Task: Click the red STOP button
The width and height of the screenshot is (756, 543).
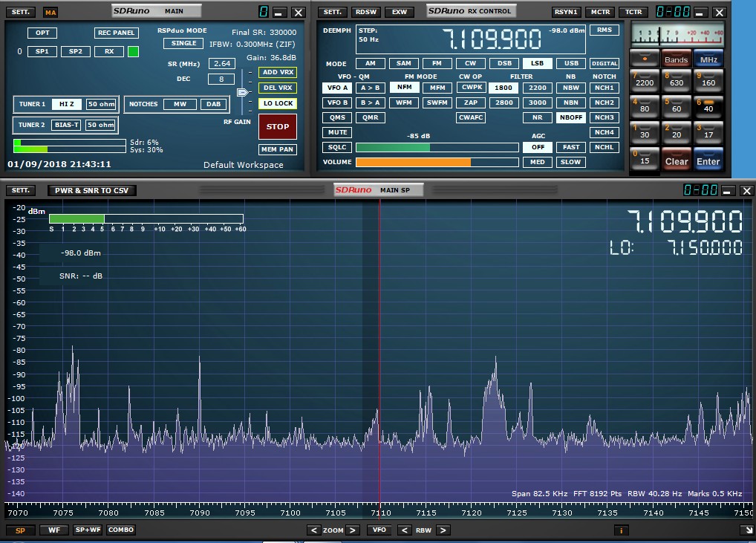Action: point(278,126)
